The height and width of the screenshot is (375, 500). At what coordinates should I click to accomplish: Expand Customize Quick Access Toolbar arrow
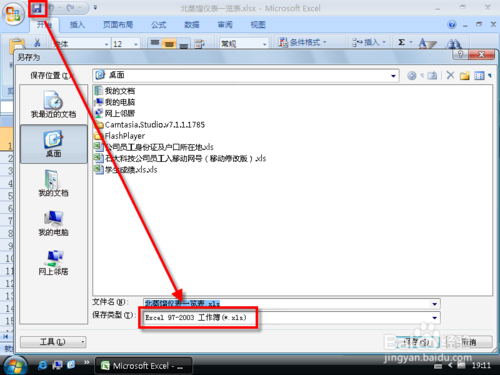coord(95,7)
